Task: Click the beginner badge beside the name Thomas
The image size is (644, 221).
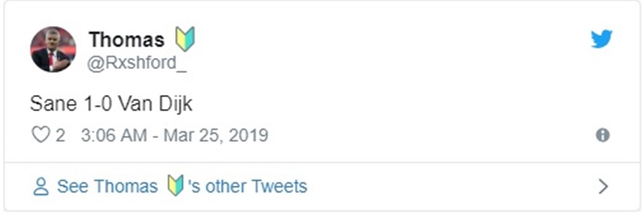Action: pos(185,39)
